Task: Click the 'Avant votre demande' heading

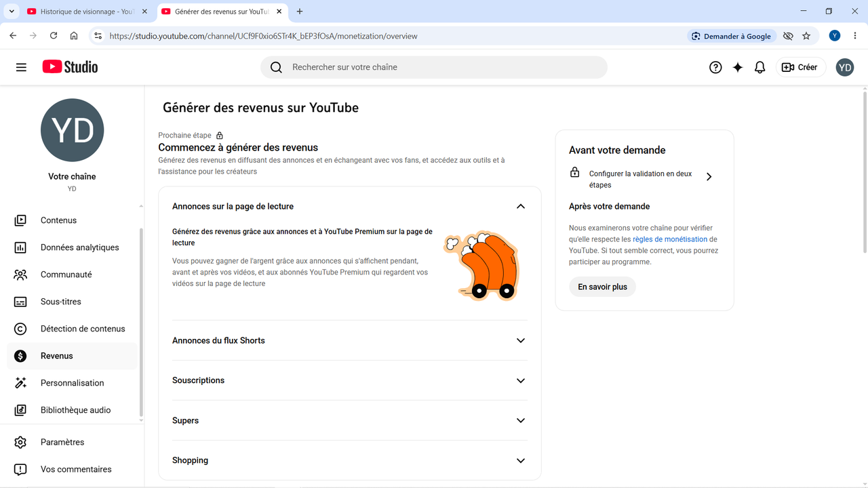Action: (x=617, y=150)
